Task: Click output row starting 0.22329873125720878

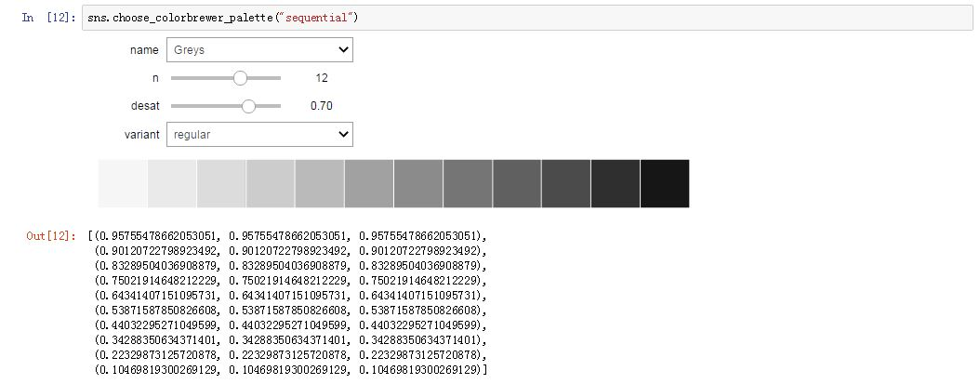Action: click(x=290, y=356)
